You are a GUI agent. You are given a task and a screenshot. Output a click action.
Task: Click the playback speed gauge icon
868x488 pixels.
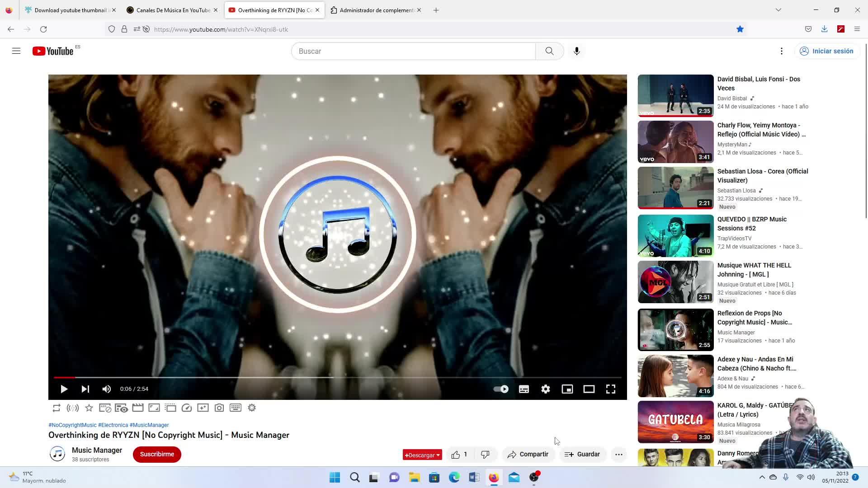(x=187, y=408)
